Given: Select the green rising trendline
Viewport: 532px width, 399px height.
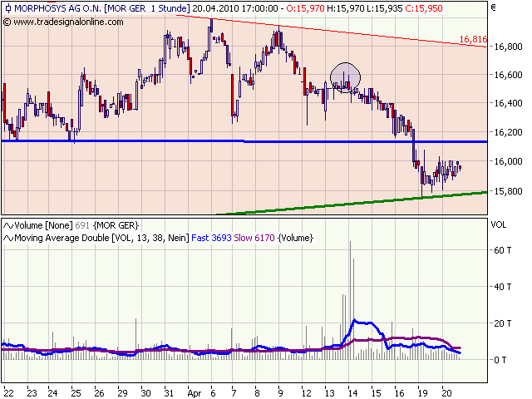Looking at the screenshot, I should pyautogui.click(x=352, y=203).
